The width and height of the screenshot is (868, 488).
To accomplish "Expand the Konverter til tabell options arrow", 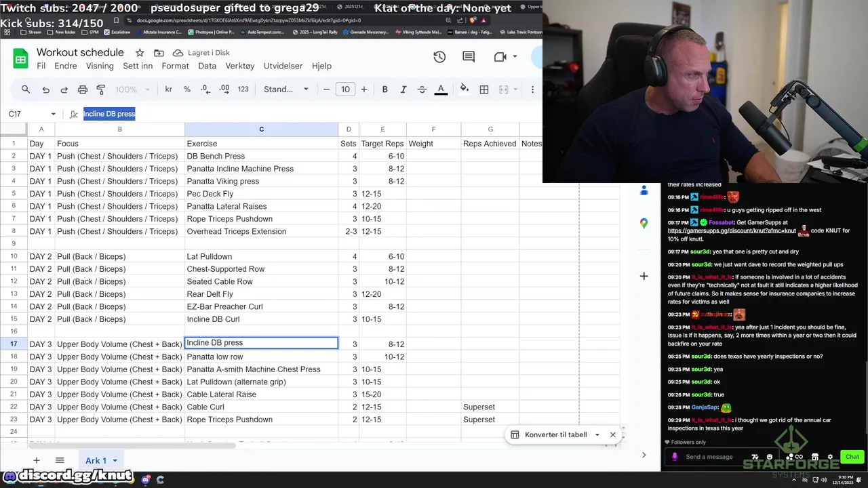I will tap(597, 435).
